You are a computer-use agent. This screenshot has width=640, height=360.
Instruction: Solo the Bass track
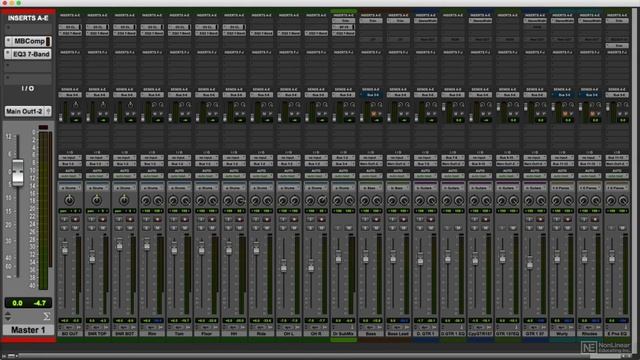[x=365, y=228]
